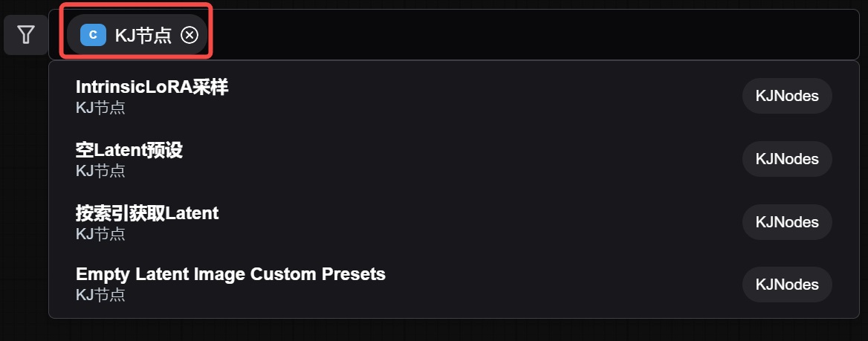Click the KJNodes badge beside IntrinsicLoRA采样
The width and height of the screenshot is (868, 341).
(787, 96)
